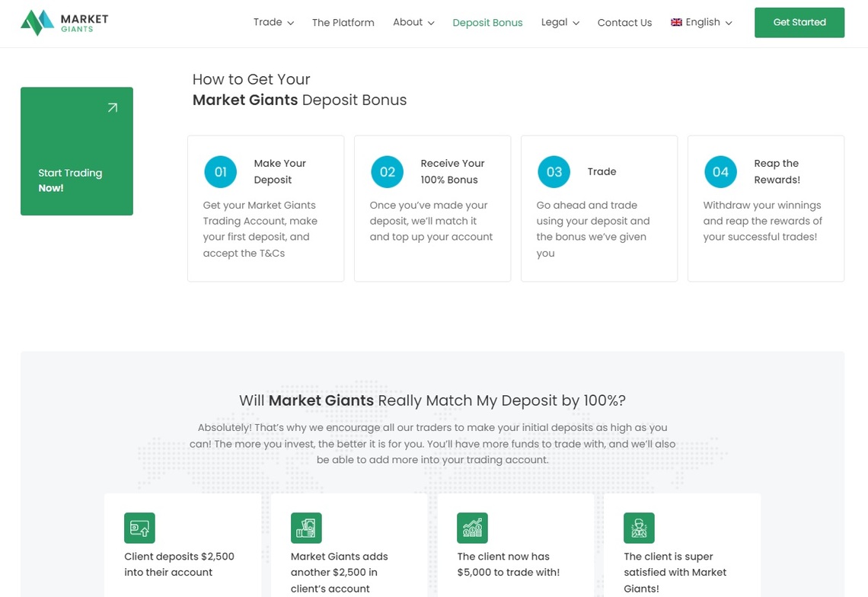Click the 'Go ahead and trade' description text
The image size is (868, 597).
click(593, 228)
